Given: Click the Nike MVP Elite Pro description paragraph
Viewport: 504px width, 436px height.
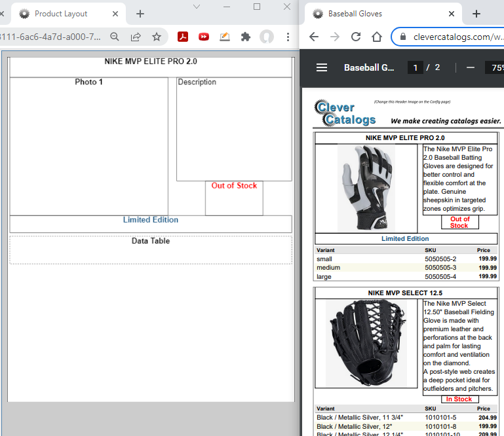Looking at the screenshot, I should 458,179.
